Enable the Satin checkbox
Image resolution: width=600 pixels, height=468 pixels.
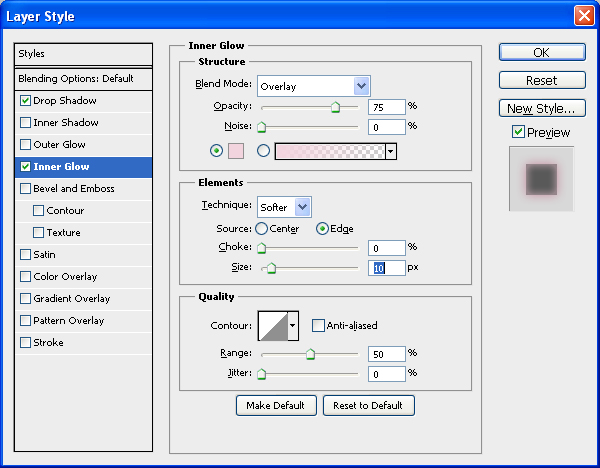pos(25,254)
